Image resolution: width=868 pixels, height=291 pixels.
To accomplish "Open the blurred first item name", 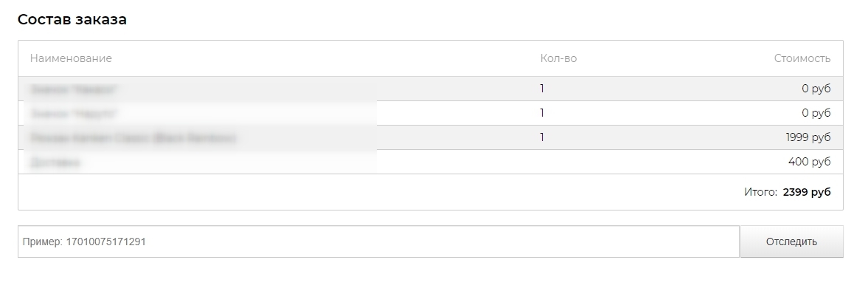I will point(74,89).
